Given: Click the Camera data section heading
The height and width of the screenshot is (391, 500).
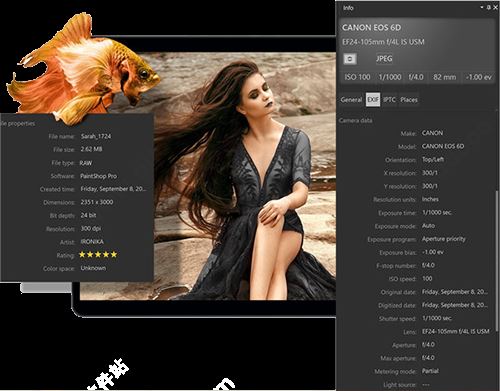Looking at the screenshot, I should pyautogui.click(x=355, y=120).
